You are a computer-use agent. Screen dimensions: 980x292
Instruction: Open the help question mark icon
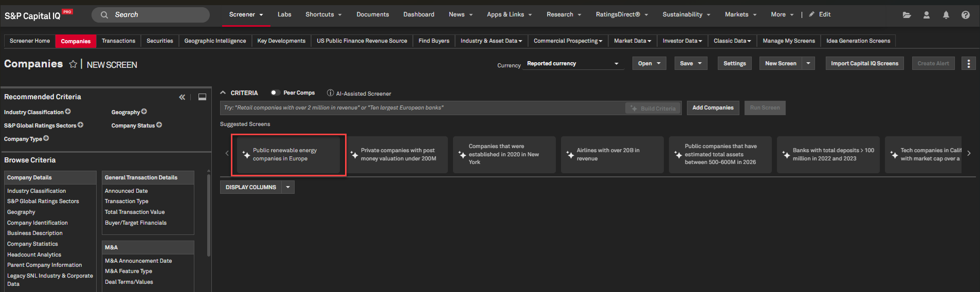coord(965,15)
